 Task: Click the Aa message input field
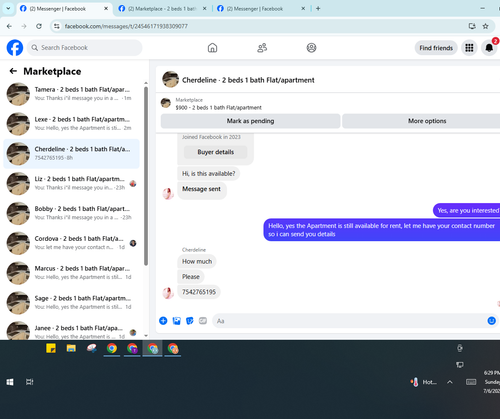click(x=350, y=321)
